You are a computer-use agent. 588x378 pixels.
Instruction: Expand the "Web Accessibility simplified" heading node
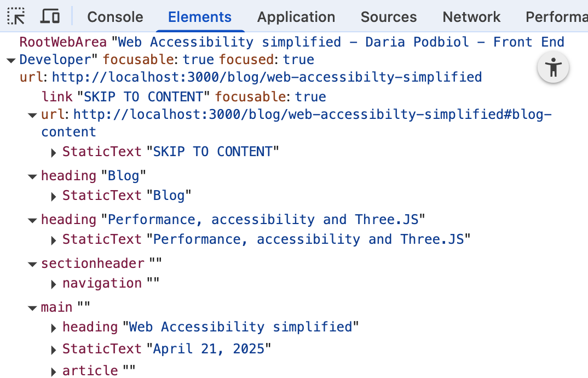(x=54, y=327)
